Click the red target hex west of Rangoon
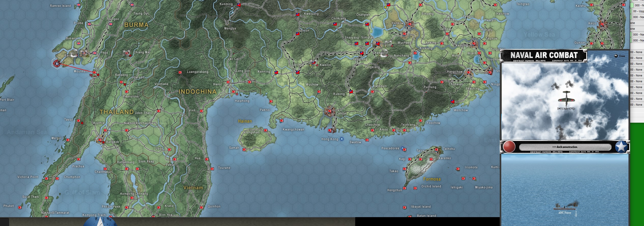Screen dimensions: 644x226 tap(57, 63)
